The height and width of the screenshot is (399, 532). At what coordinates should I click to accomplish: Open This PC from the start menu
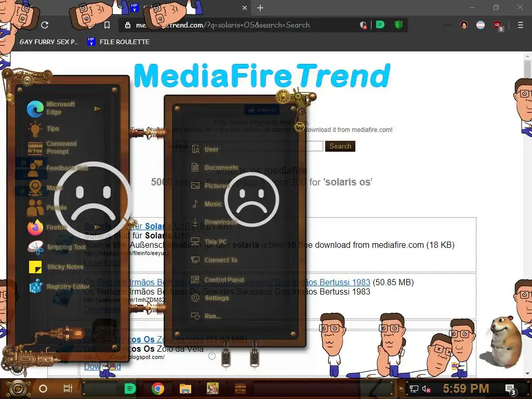pos(209,242)
